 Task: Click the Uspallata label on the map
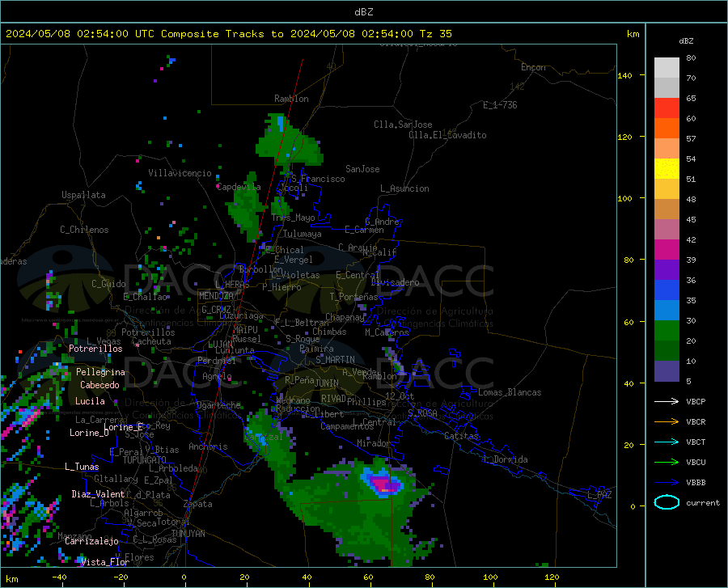pos(83,195)
